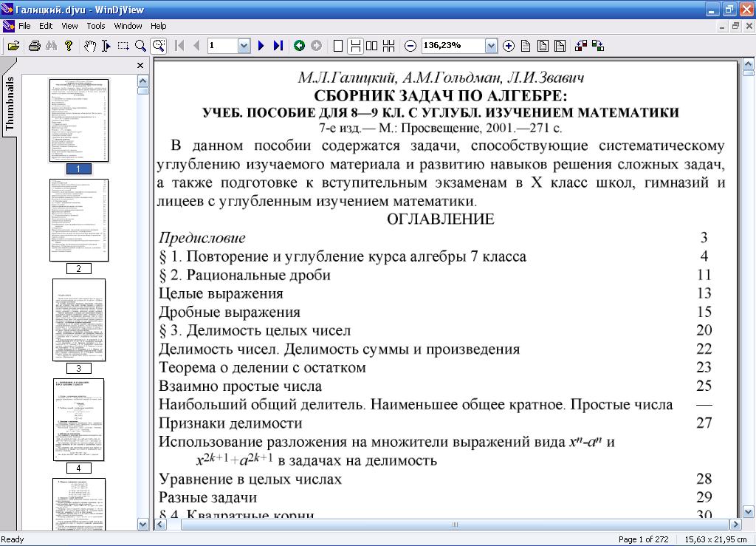Open the File menu

point(24,26)
